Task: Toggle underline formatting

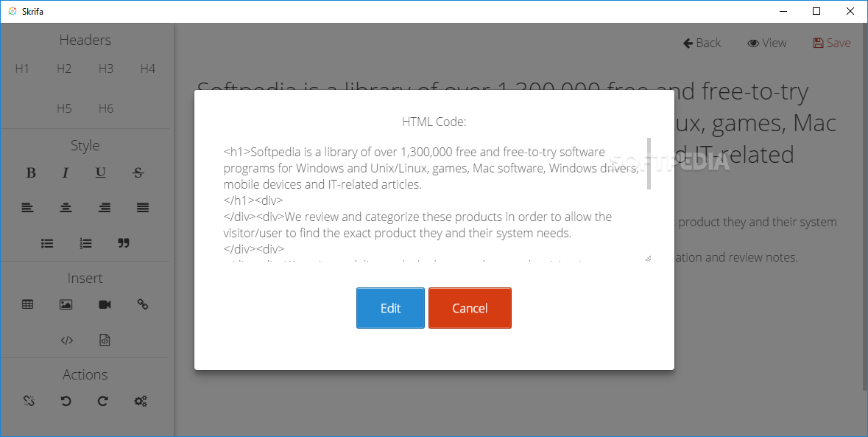Action: (100, 172)
